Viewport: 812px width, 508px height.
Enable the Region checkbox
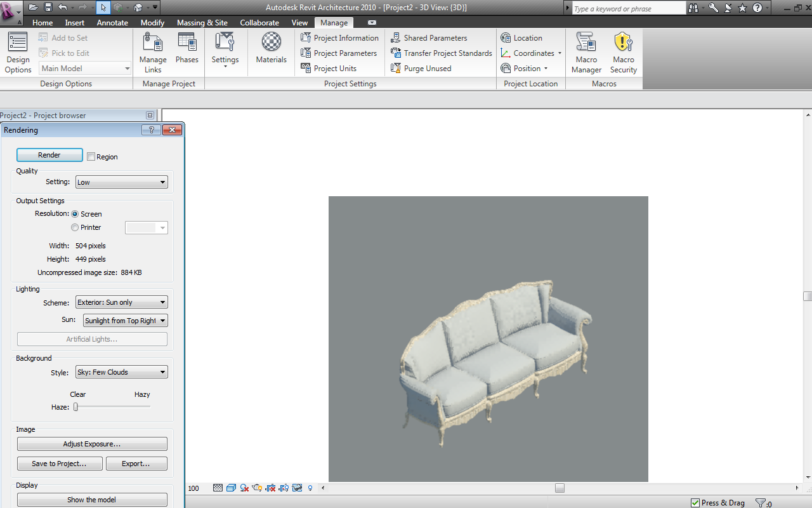pos(91,157)
